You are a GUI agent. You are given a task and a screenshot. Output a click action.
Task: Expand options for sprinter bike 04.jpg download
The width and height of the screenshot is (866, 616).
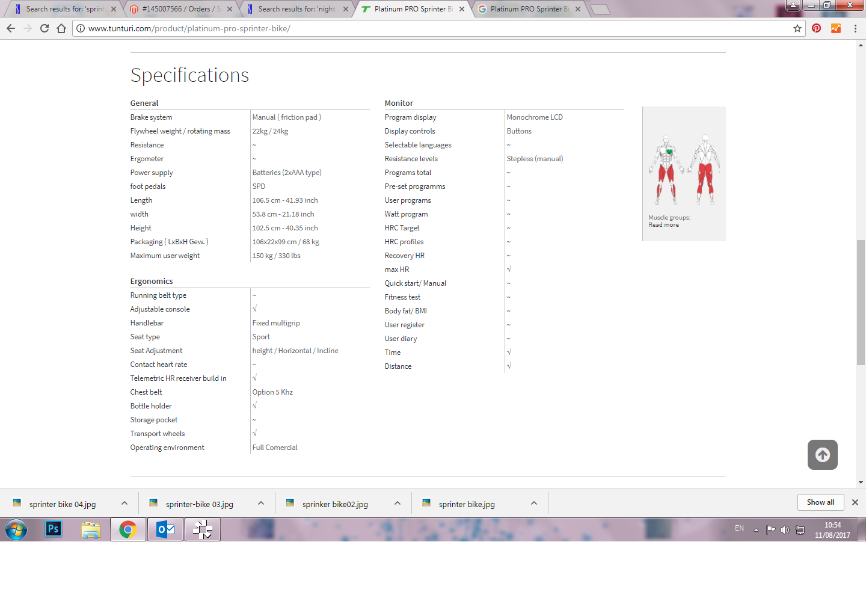click(124, 504)
